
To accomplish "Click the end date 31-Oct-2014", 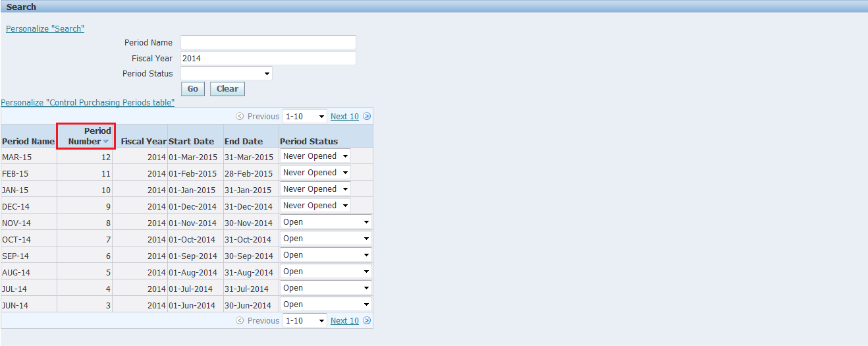I will tap(248, 240).
